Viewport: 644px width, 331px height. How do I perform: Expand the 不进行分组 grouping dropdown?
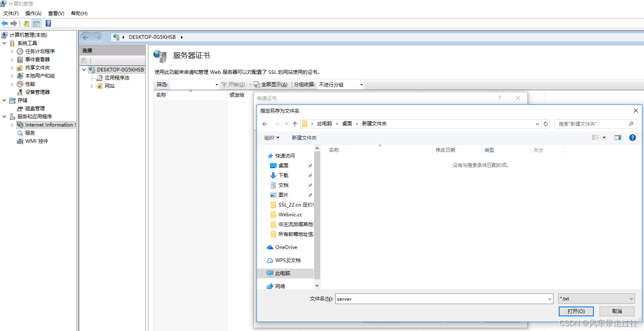coord(341,84)
